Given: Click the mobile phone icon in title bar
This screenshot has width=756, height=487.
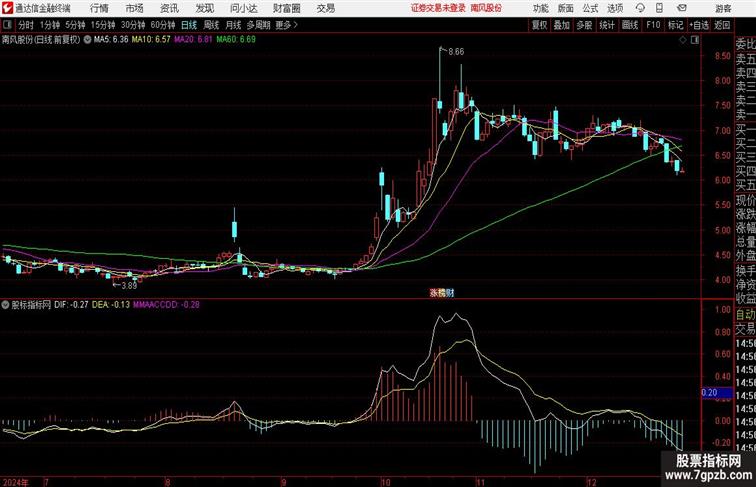Looking at the screenshot, I should click(659, 8).
